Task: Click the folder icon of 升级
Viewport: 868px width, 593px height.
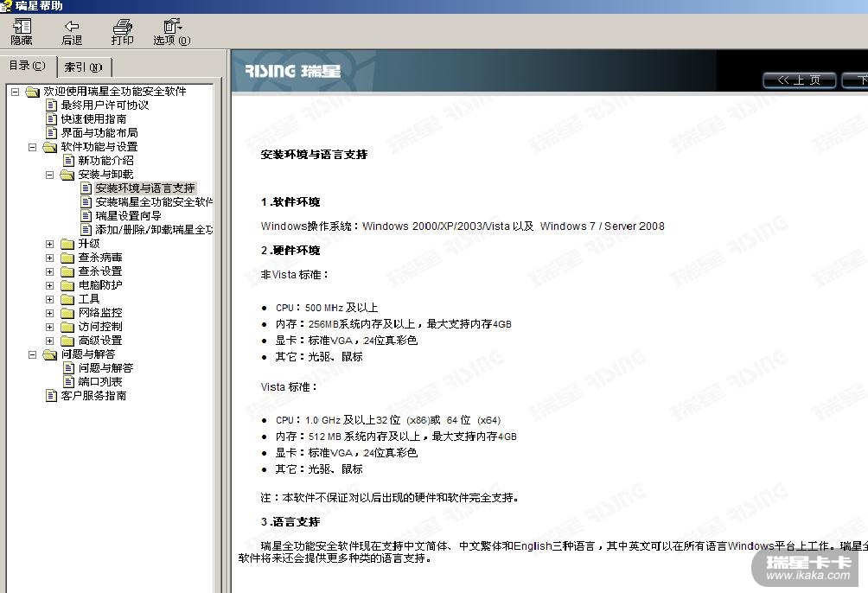Action: pos(67,244)
